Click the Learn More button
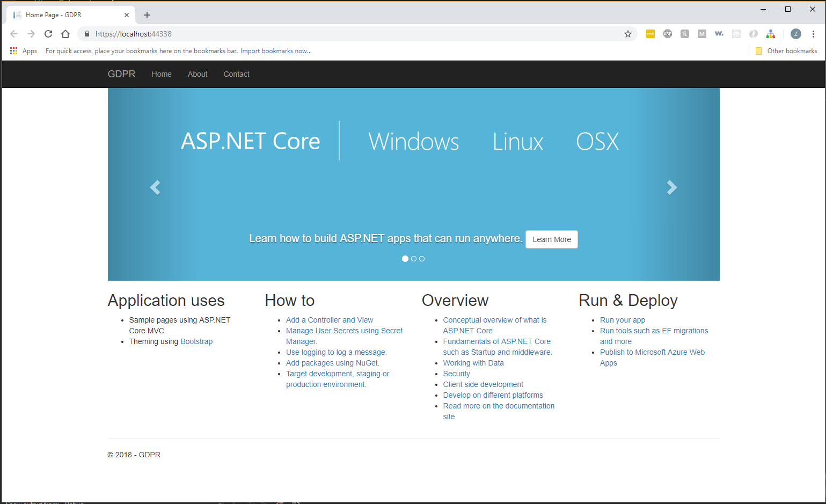 click(552, 239)
